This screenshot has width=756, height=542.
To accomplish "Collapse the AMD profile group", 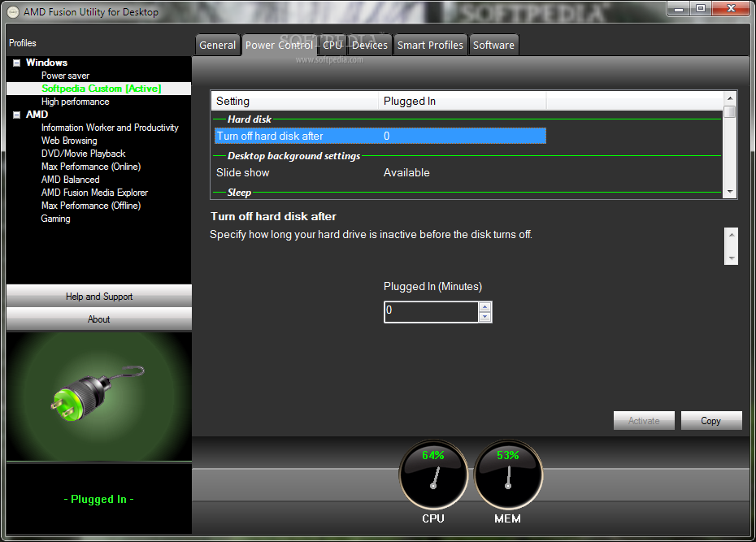I will 16,115.
